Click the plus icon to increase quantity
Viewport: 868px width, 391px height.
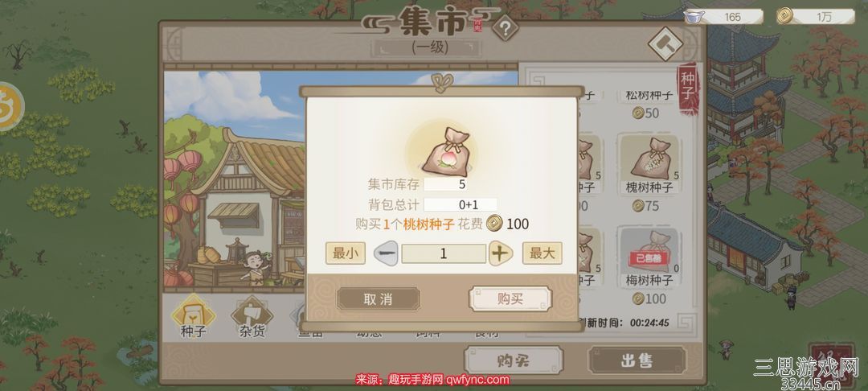click(x=500, y=253)
